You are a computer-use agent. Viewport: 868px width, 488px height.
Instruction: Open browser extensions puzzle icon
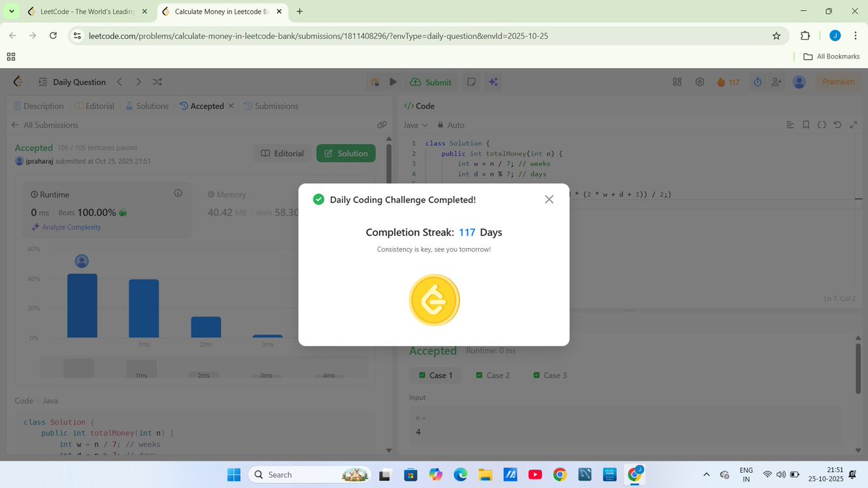tap(804, 35)
